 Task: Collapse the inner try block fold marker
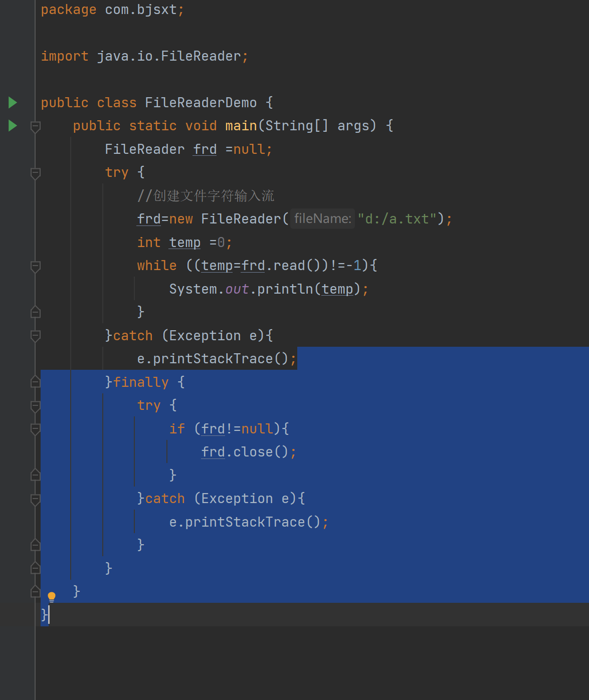tap(36, 406)
